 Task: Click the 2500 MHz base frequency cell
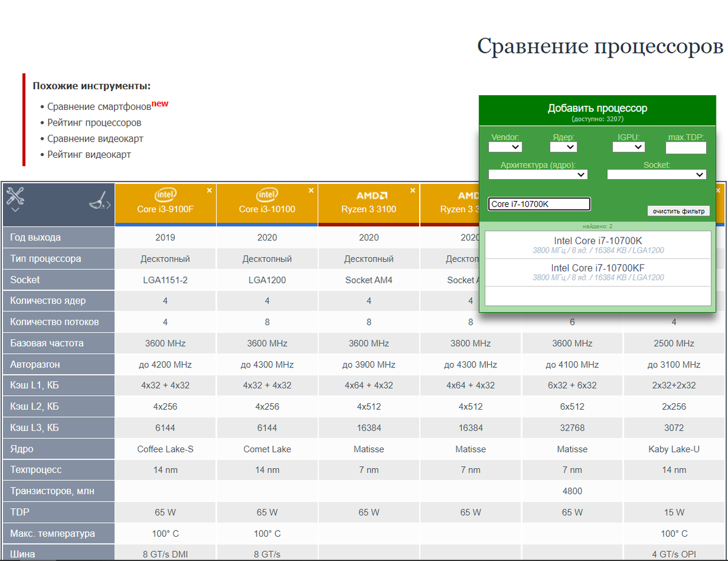click(x=674, y=343)
